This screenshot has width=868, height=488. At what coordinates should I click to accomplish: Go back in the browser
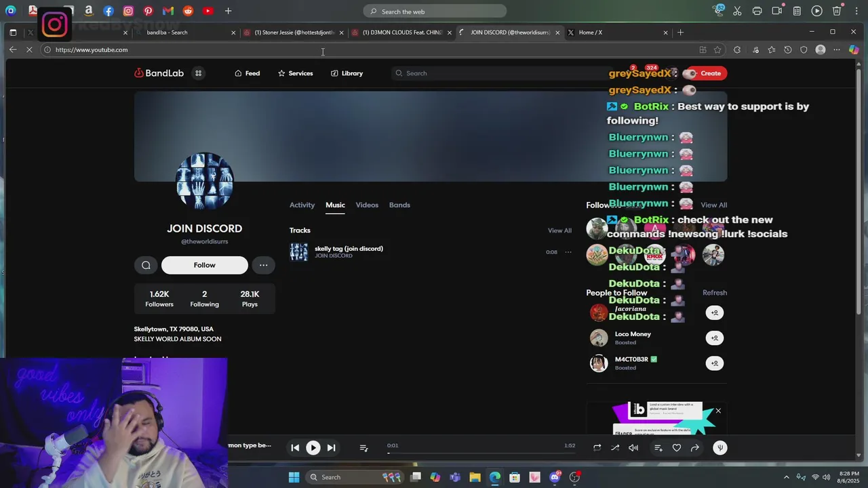(x=13, y=49)
